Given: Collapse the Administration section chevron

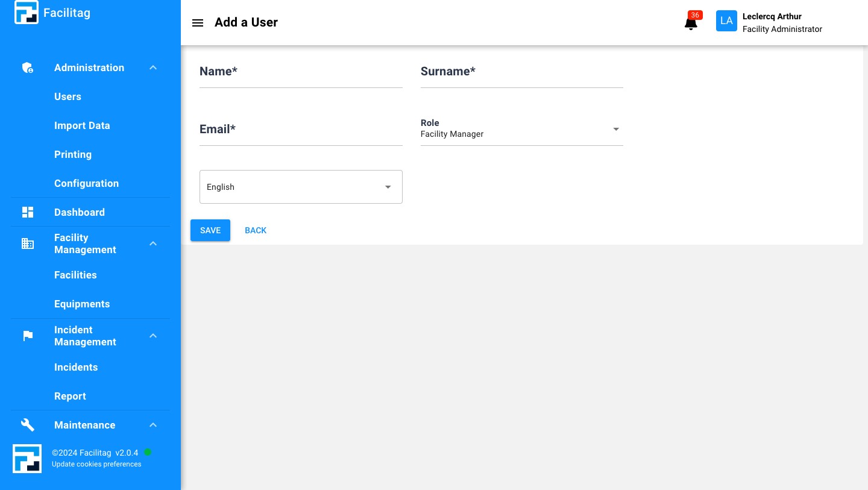Looking at the screenshot, I should [153, 68].
